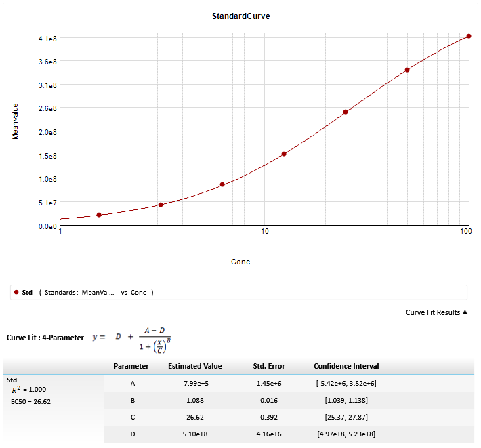This screenshot has width=481, height=448.
Task: Select the Std legend entry text
Action: [27, 293]
